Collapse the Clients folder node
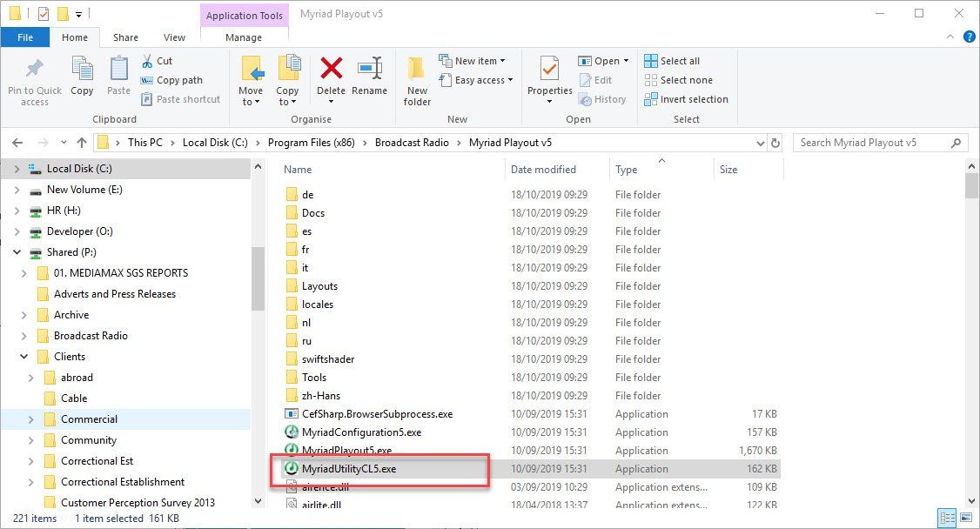 point(23,357)
